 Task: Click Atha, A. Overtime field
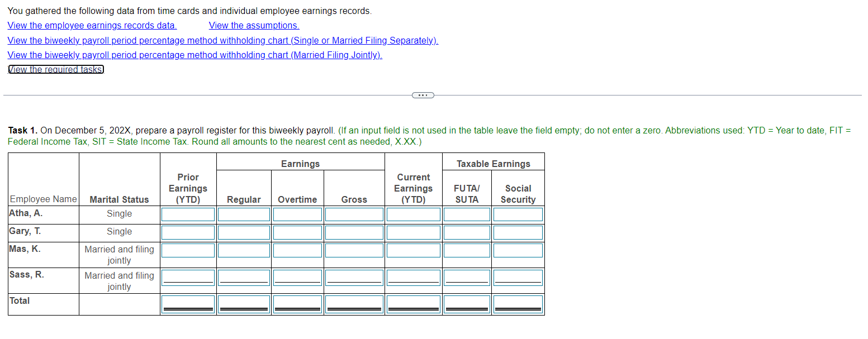pyautogui.click(x=297, y=214)
